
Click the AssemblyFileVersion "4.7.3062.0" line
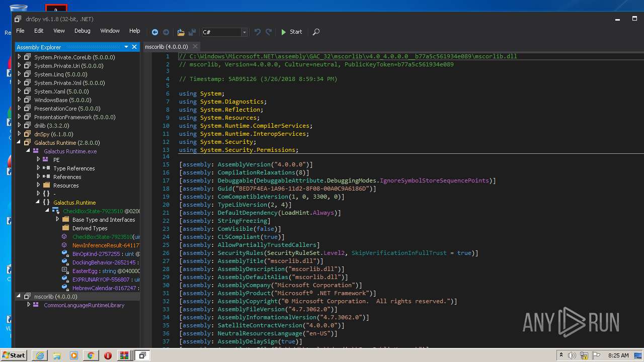(x=258, y=309)
